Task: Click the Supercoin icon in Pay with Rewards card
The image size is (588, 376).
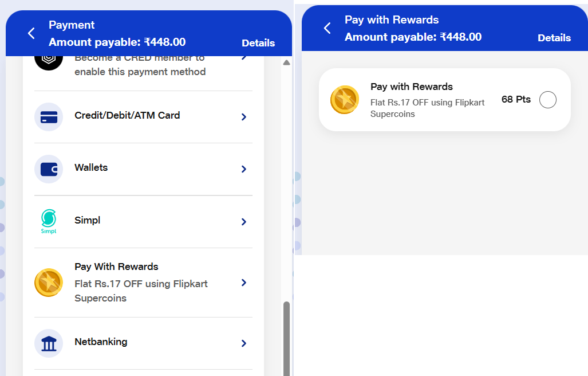Action: pyautogui.click(x=345, y=100)
